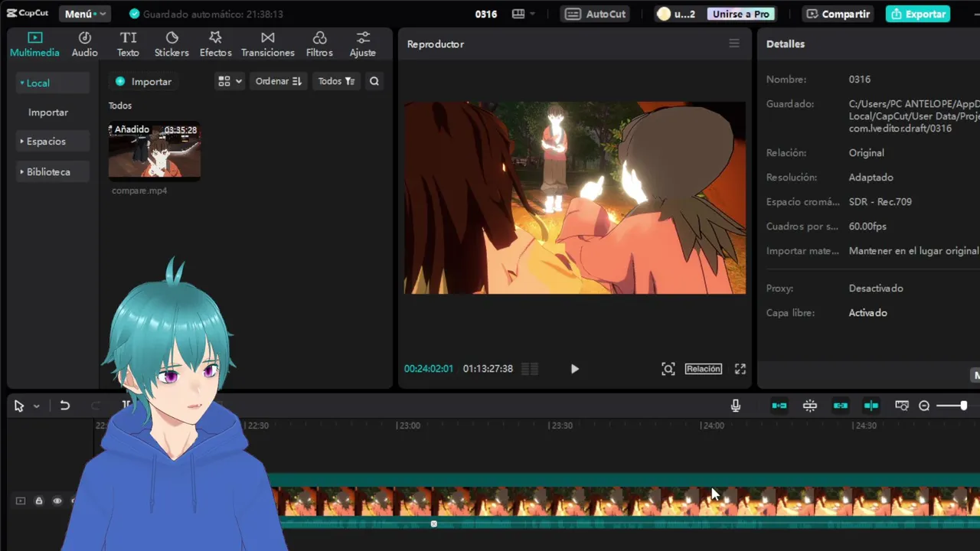Screen dimensions: 980x551
Task: Click the Resolución value Adaptado
Action: click(x=871, y=178)
